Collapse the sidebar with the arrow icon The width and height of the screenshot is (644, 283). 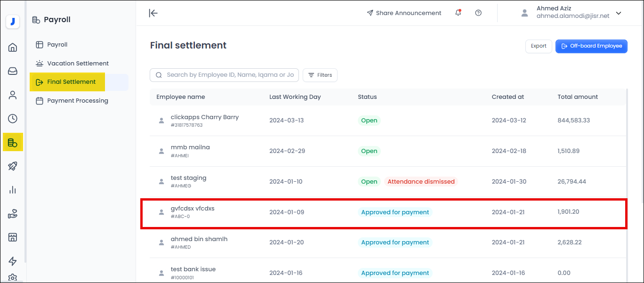(x=153, y=13)
